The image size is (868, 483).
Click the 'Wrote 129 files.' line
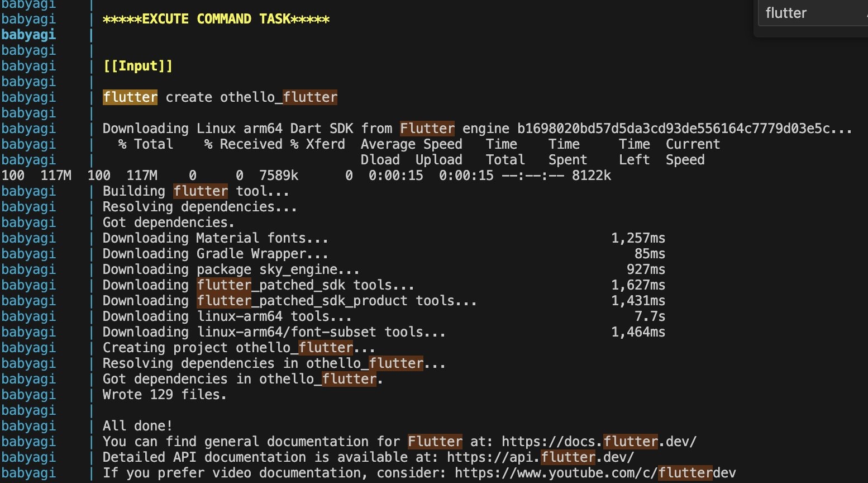(165, 395)
